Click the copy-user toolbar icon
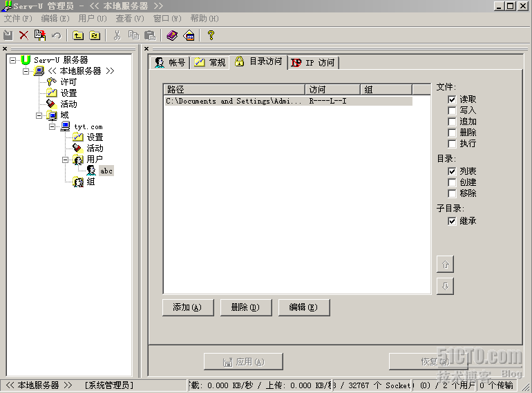This screenshot has height=393, width=532. (39, 35)
